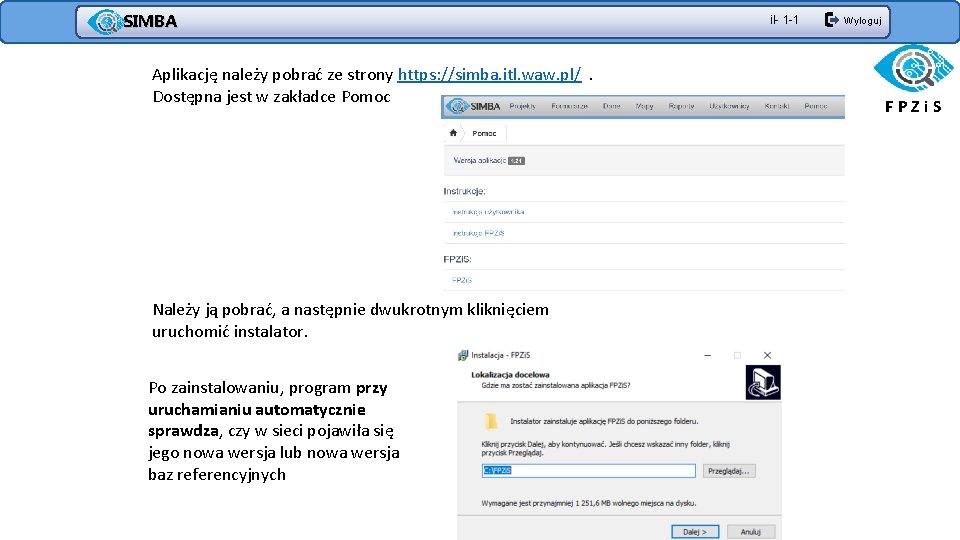Click the FPZiS download link under FPZIS
Viewport: 960px width, 540px height.
coord(462,280)
